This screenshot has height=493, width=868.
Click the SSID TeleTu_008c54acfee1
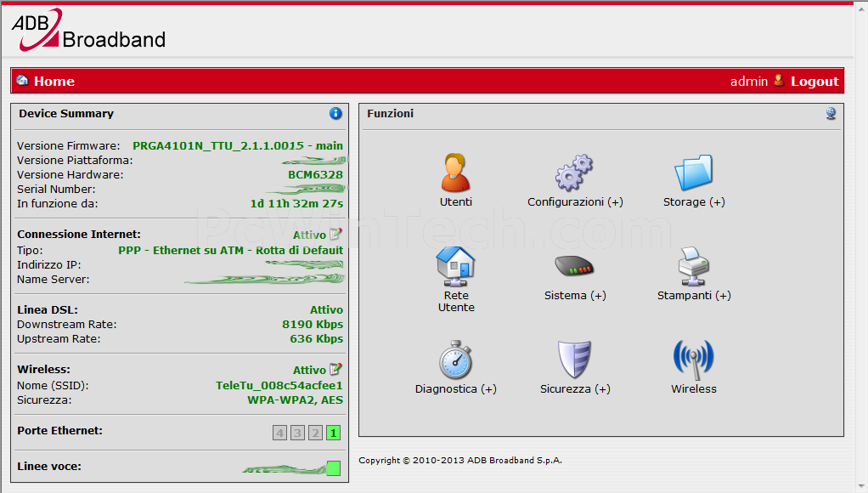click(279, 386)
